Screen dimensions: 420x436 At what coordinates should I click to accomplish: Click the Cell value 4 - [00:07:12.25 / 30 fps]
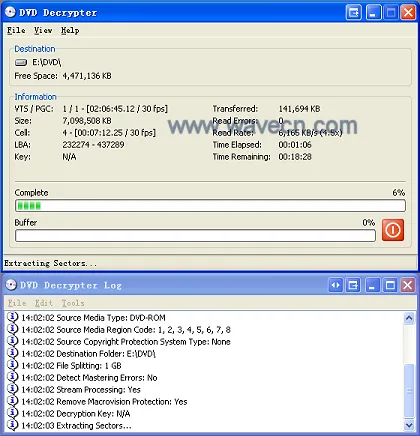[x=109, y=133]
